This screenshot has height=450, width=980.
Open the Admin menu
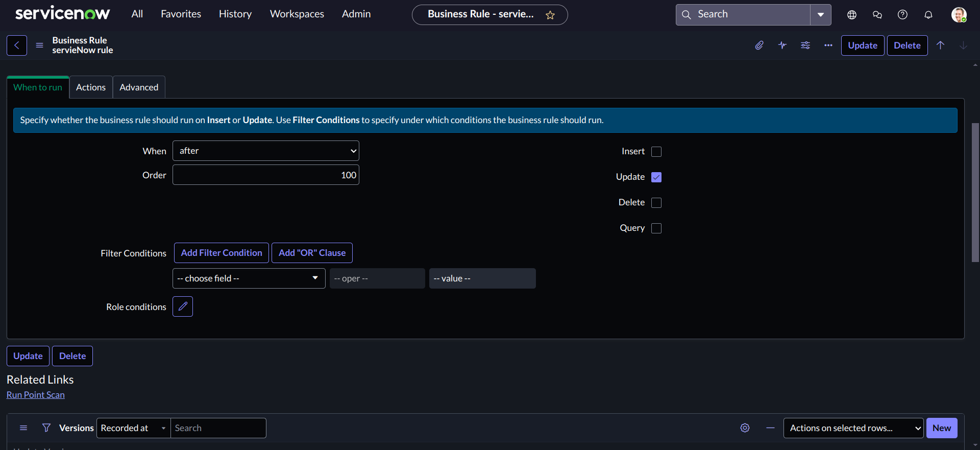click(x=356, y=14)
